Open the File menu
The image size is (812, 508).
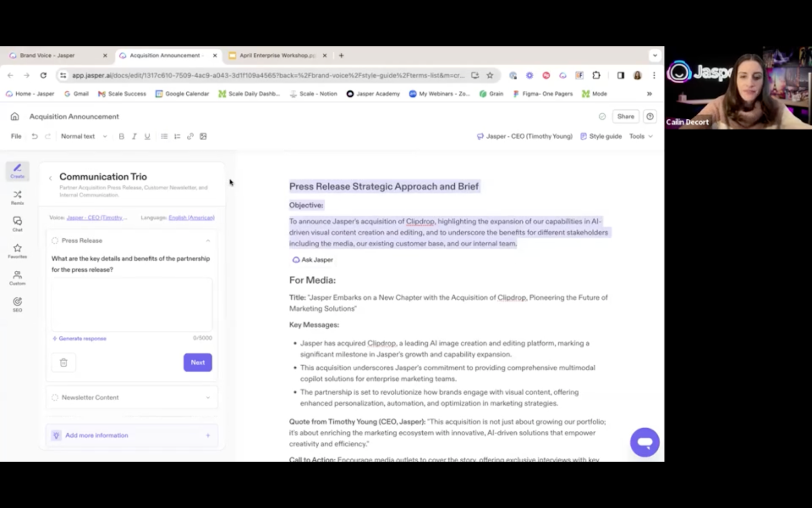(x=16, y=136)
